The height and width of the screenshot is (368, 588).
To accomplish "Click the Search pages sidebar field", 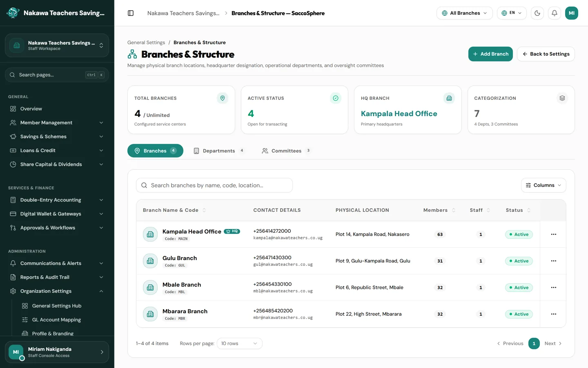I will click(57, 75).
